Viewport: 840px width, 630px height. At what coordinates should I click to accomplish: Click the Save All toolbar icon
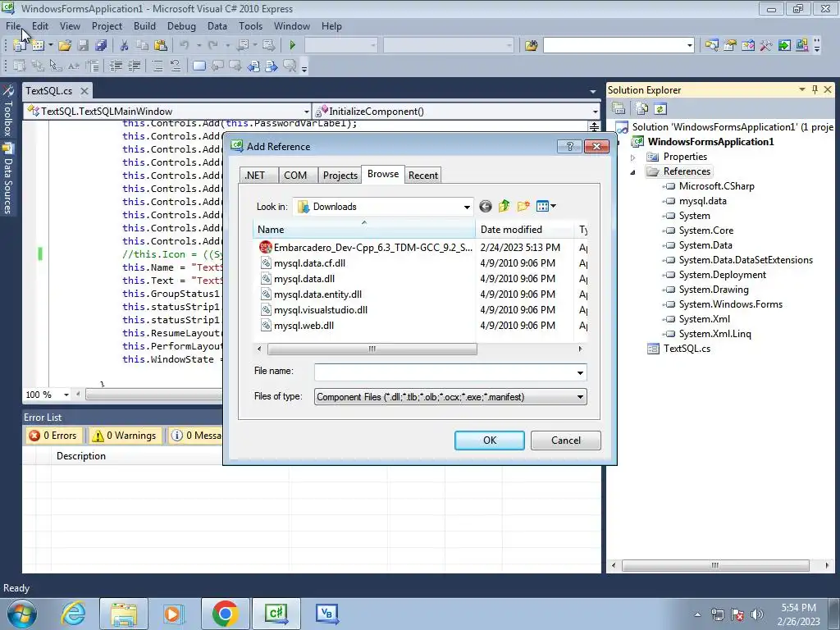[101, 46]
